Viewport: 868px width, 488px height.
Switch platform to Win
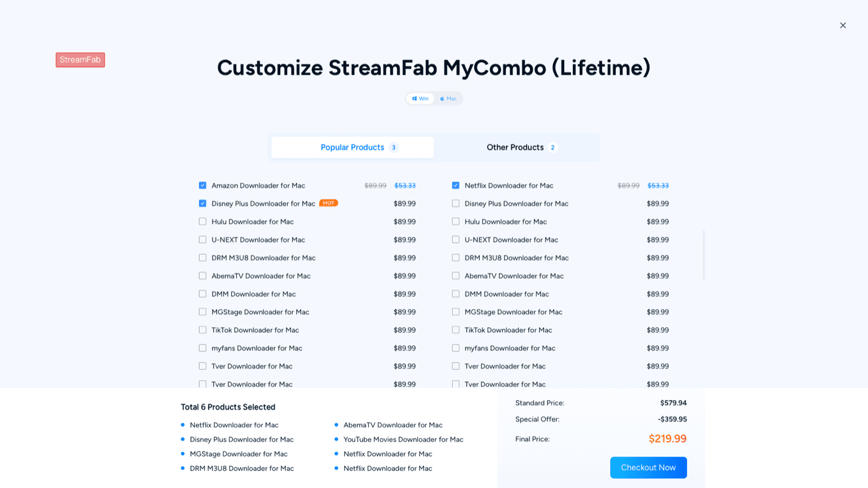(x=420, y=99)
